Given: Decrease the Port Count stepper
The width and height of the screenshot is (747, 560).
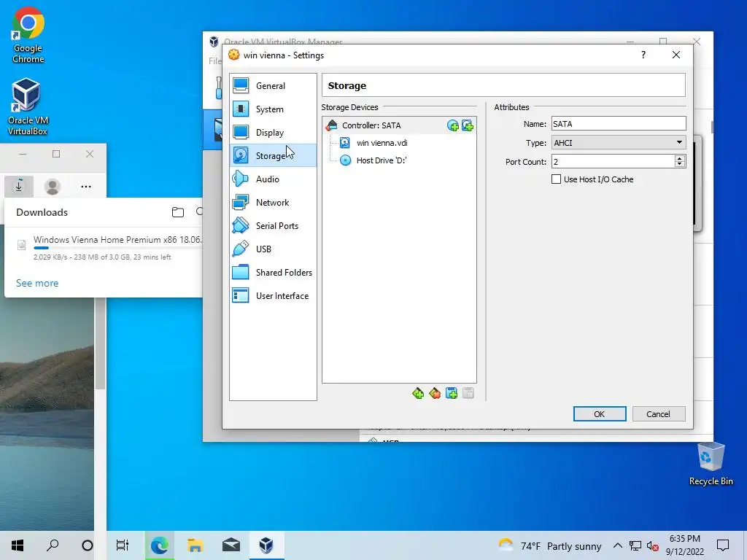Looking at the screenshot, I should [x=680, y=165].
